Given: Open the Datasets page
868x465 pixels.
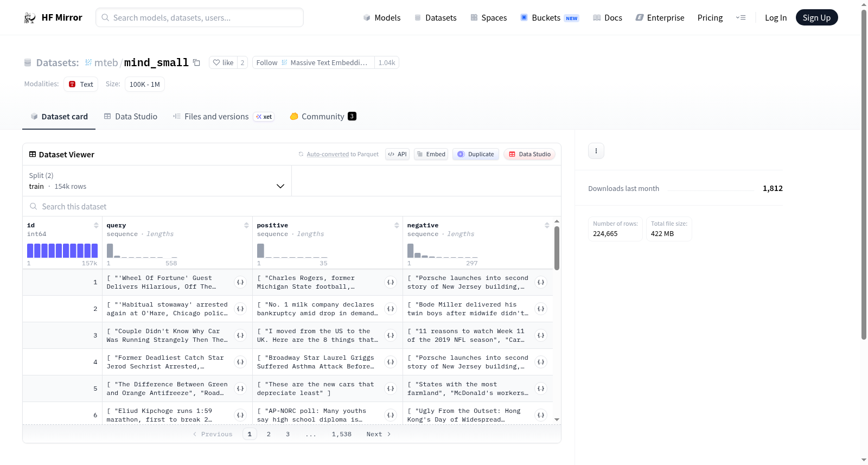Looking at the screenshot, I should click(435, 17).
